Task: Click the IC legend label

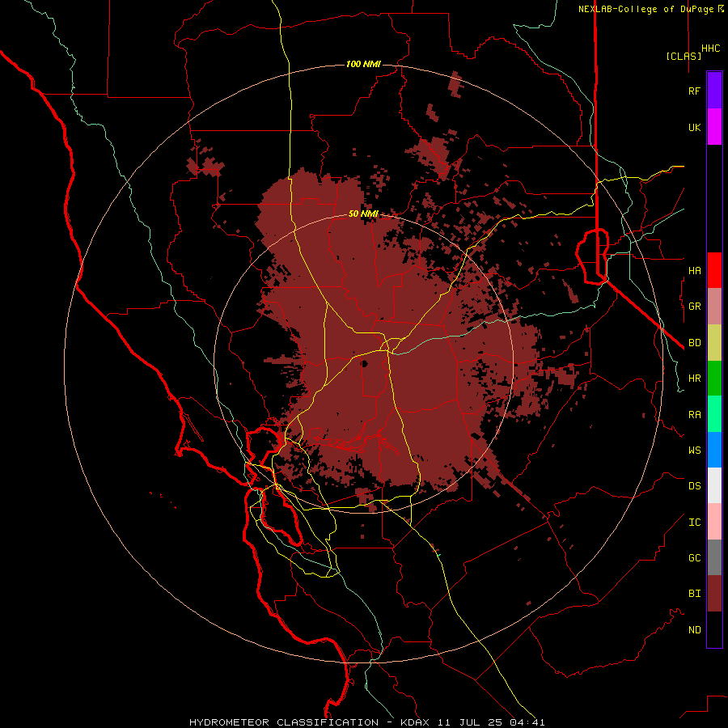Action: 694,523
